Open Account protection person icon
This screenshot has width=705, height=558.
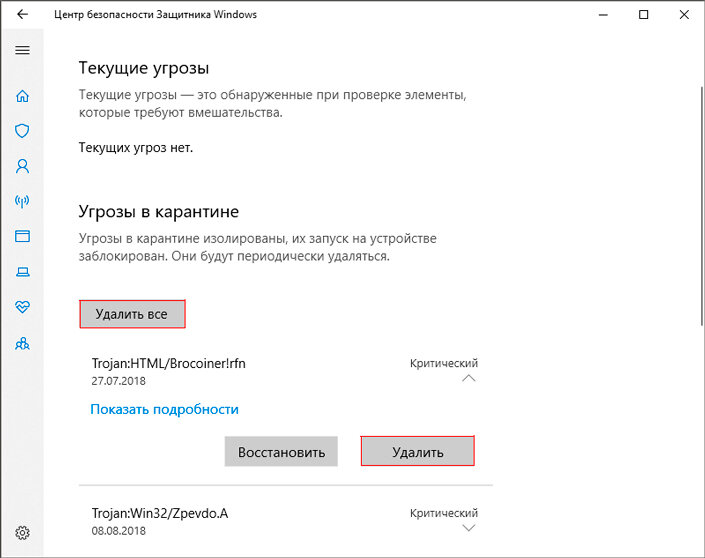click(x=22, y=166)
